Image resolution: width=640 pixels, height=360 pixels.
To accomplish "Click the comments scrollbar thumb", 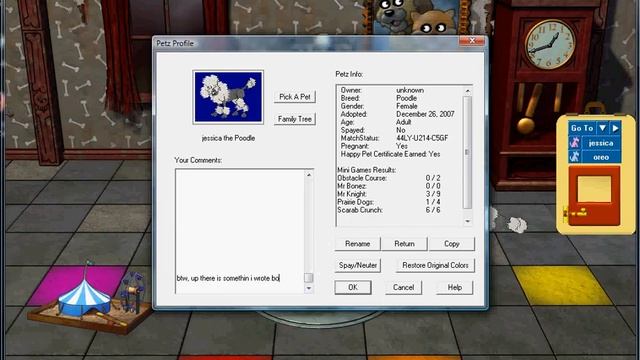I will coord(309,278).
